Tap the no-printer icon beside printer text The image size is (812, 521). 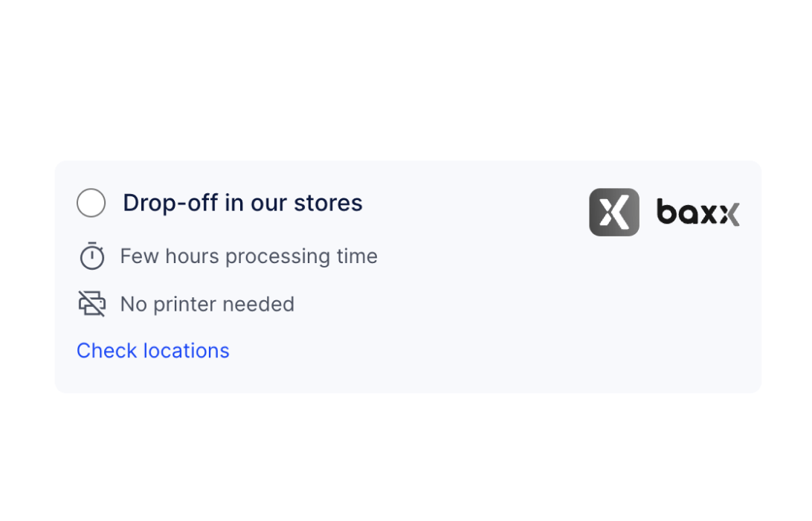pos(92,304)
